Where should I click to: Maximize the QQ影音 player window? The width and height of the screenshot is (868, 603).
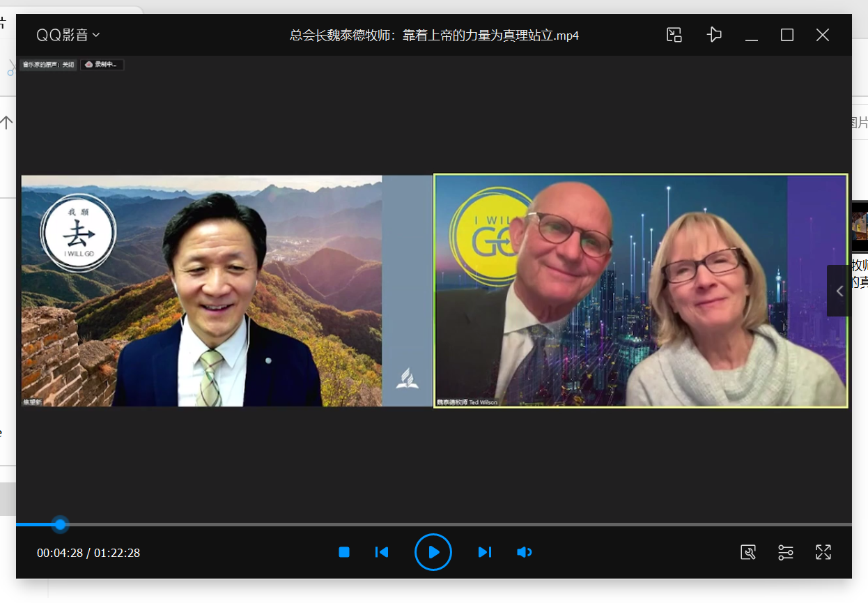[787, 35]
